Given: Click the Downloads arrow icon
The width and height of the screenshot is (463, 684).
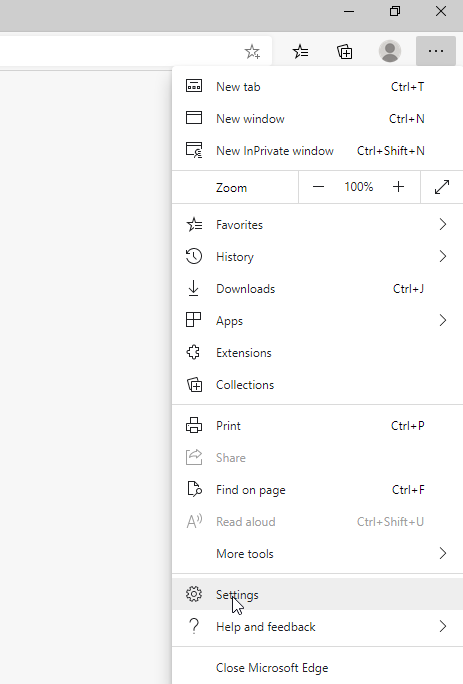Looking at the screenshot, I should pyautogui.click(x=193, y=288).
